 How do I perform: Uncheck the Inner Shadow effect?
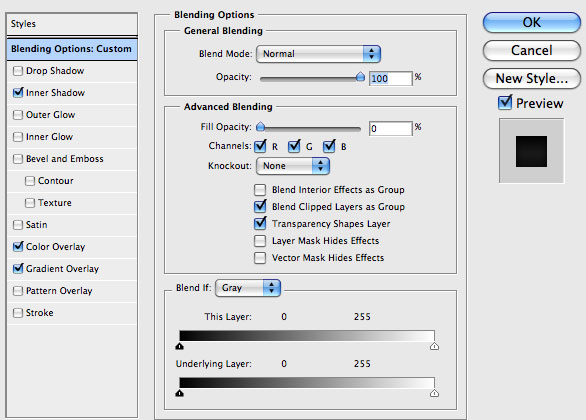click(18, 93)
